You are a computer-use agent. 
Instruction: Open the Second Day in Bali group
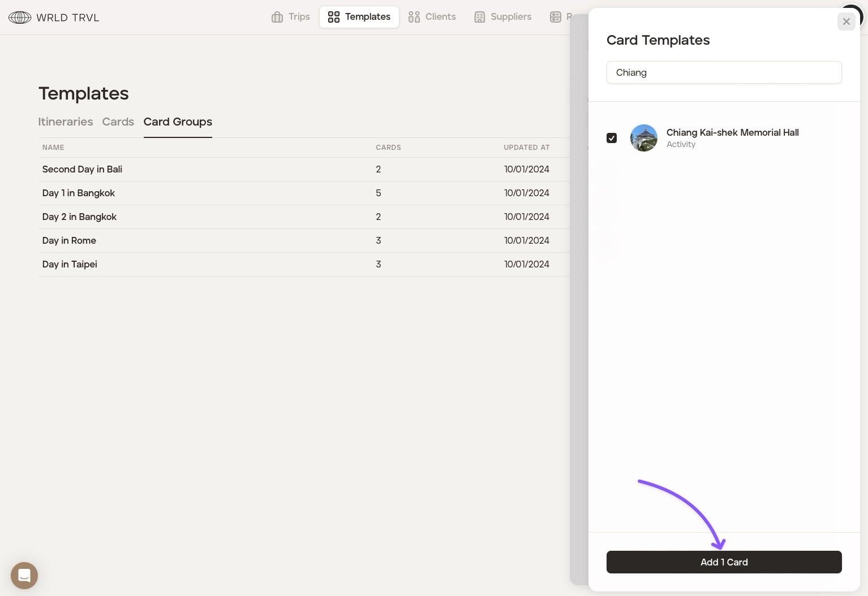click(x=82, y=169)
